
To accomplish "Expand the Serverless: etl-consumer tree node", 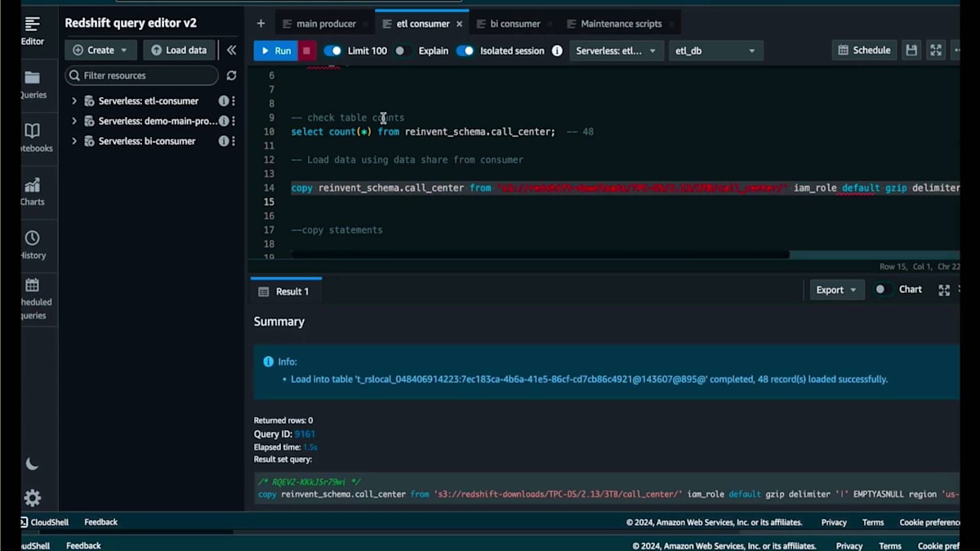I will pos(74,101).
